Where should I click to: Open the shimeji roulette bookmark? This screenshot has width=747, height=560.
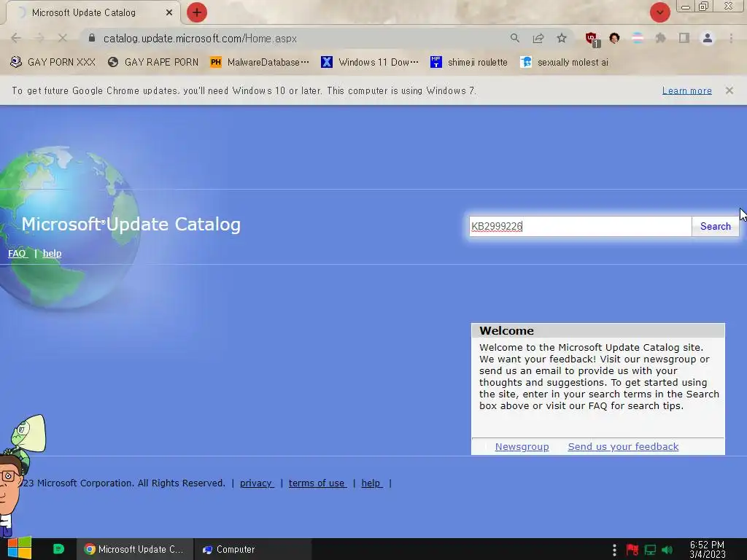click(x=469, y=63)
